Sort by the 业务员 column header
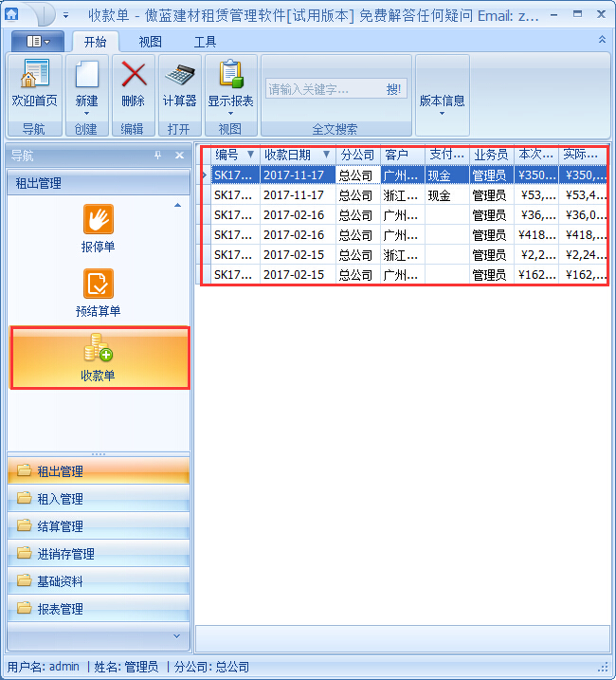The width and height of the screenshot is (616, 680). 491,155
